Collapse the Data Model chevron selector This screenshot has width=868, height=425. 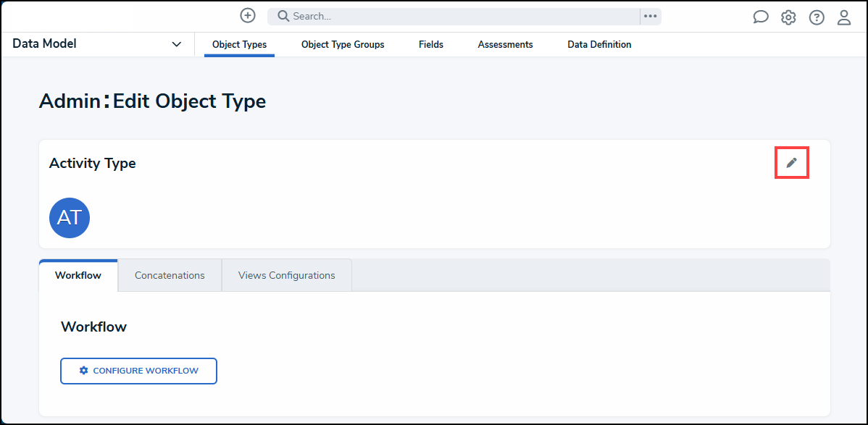(176, 43)
